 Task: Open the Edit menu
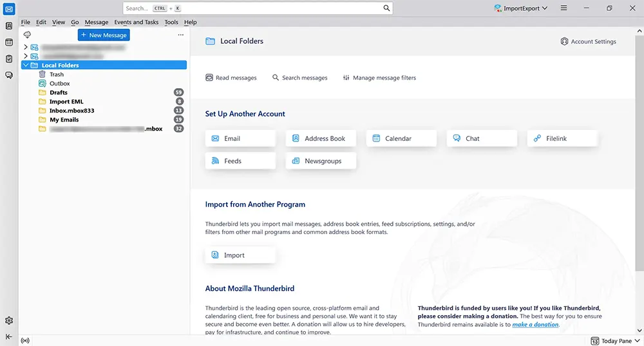pos(41,22)
